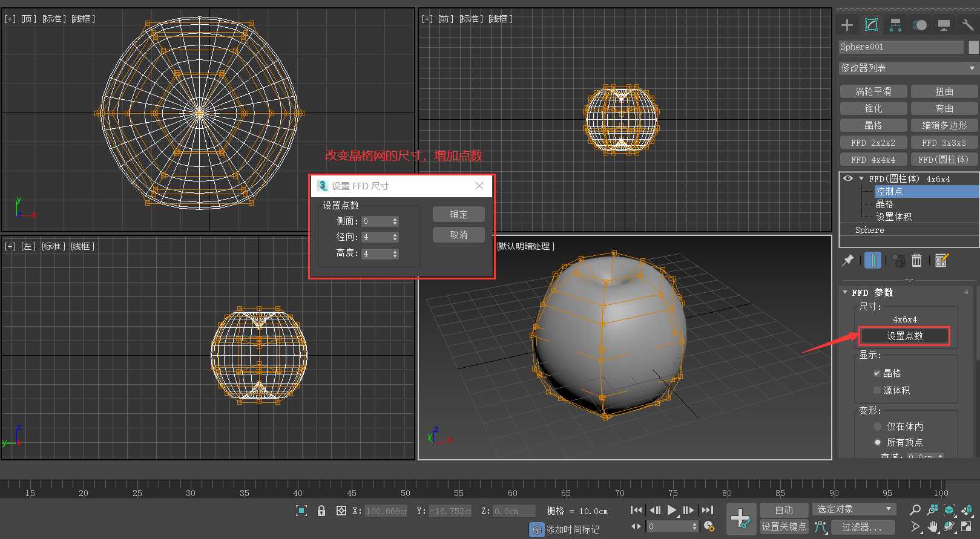Select 所有顶点 radio option
Screen dimensions: 980x539
point(877,442)
